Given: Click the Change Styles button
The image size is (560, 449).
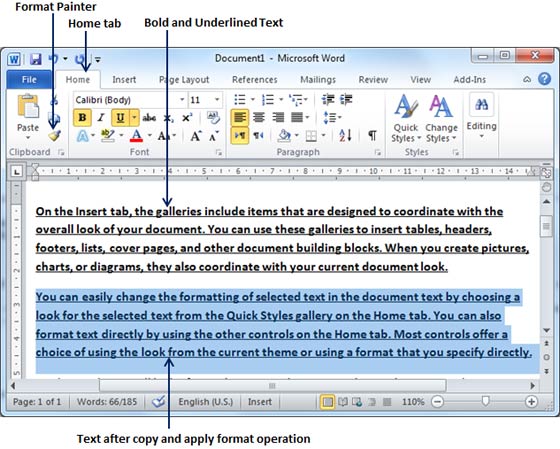Looking at the screenshot, I should coord(441,118).
